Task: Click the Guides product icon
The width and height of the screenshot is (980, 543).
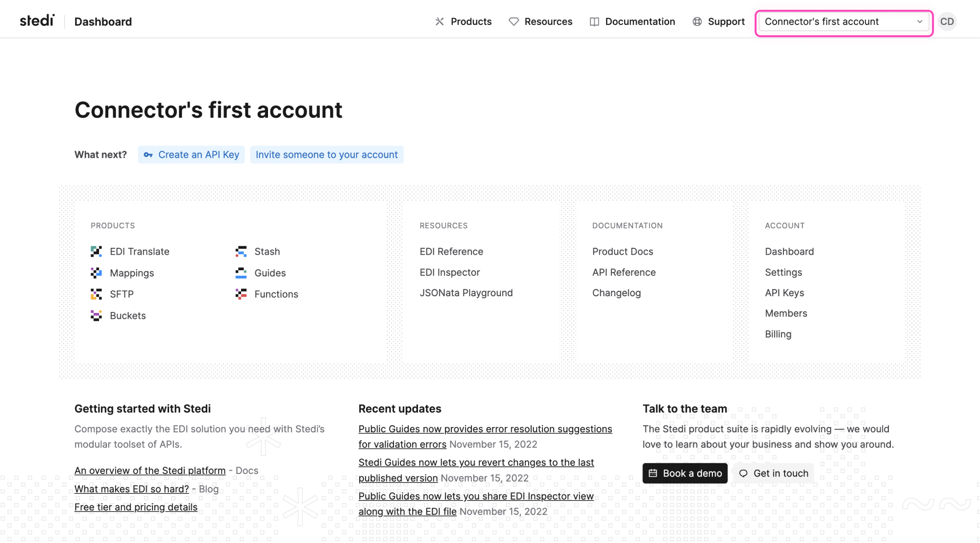Action: 241,273
